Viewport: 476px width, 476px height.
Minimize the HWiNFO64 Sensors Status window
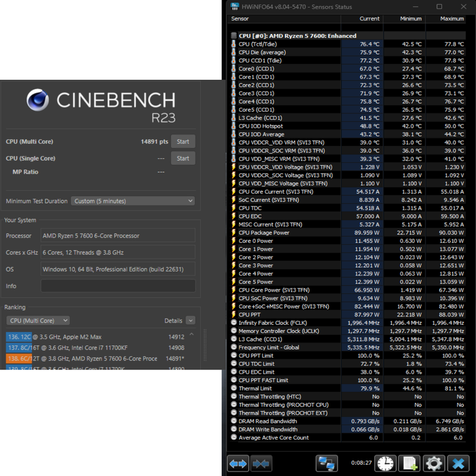tap(415, 7)
